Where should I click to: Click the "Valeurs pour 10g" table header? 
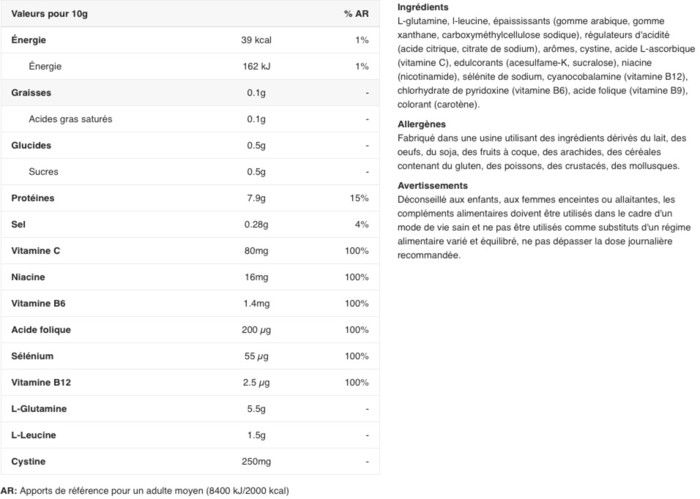tap(50, 14)
